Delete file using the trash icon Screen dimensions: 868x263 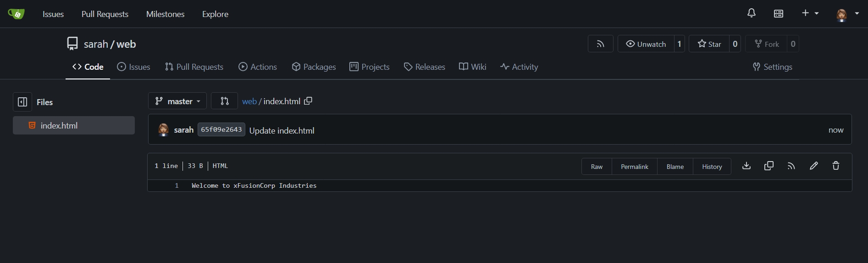tap(836, 166)
